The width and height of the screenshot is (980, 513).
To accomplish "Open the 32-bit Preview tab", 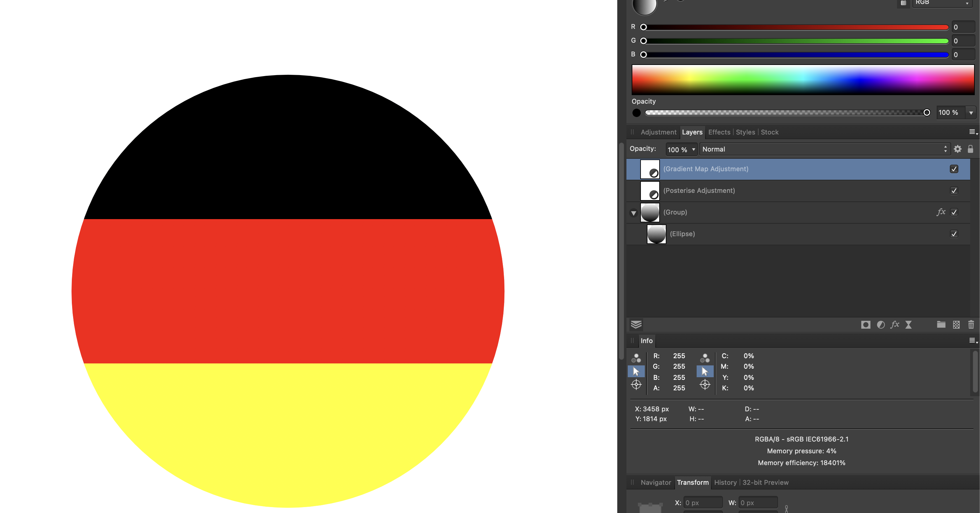I will click(x=766, y=482).
